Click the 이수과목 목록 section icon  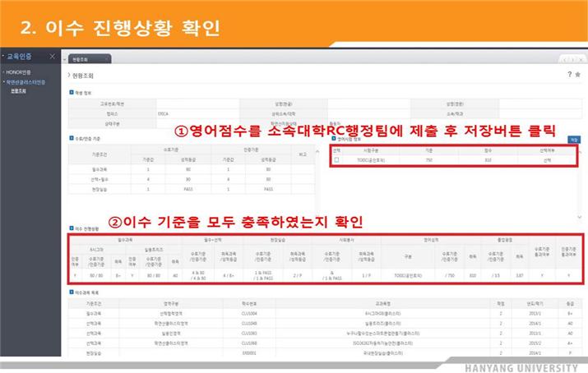click(x=72, y=293)
